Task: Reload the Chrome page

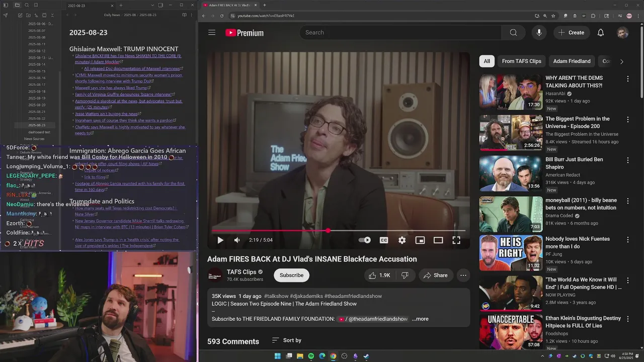Action: click(x=222, y=16)
